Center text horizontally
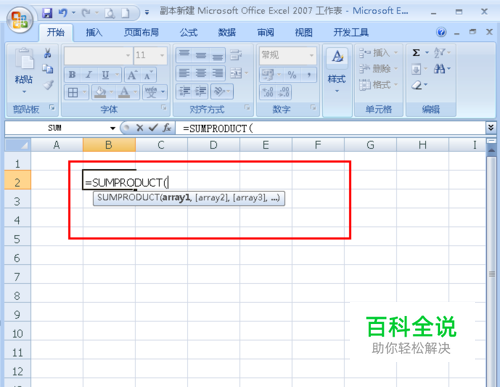 tap(201, 73)
